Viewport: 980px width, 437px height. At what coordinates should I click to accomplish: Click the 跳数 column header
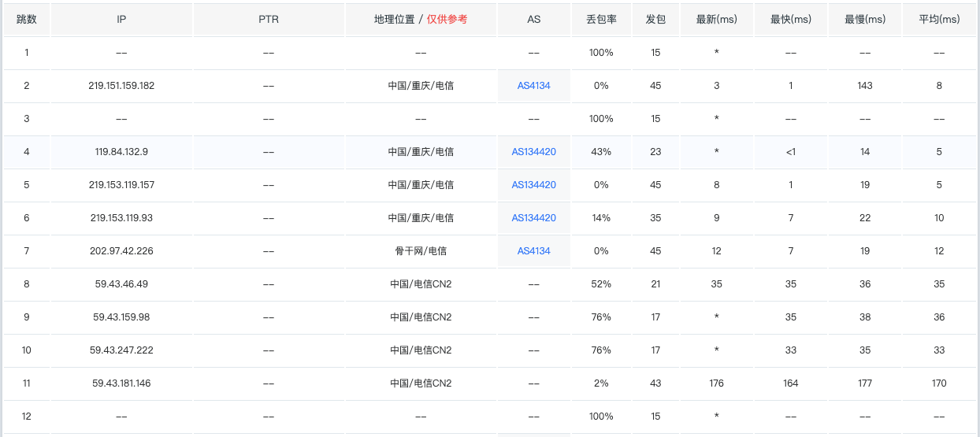coord(27,20)
